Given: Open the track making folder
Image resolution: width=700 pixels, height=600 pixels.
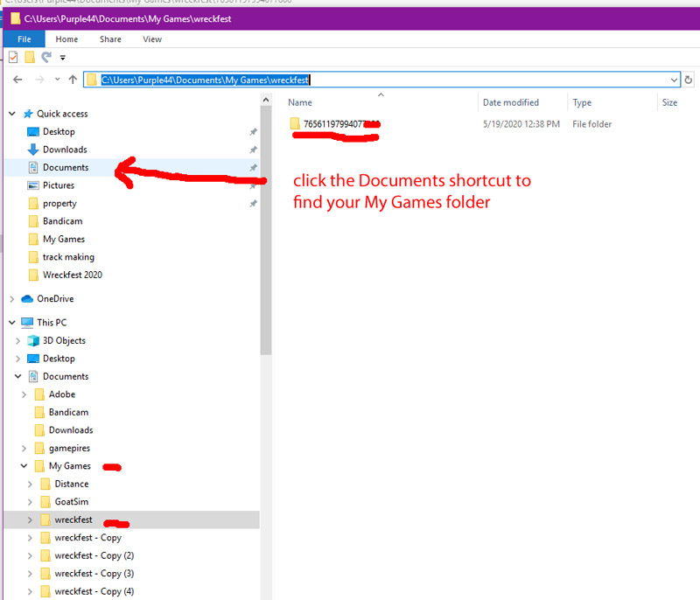Looking at the screenshot, I should 68,257.
